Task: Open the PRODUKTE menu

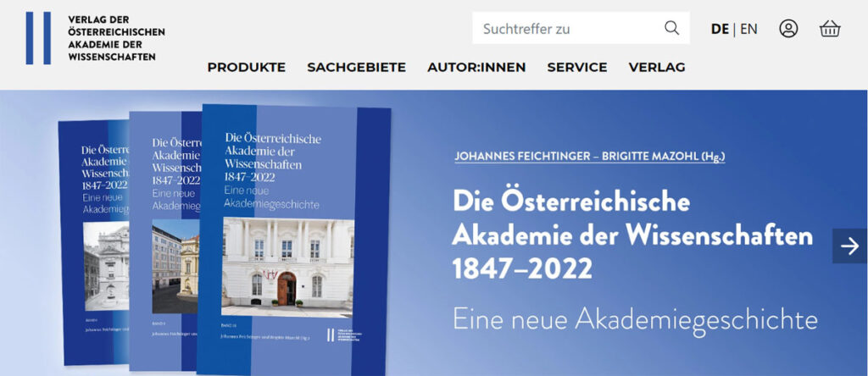Action: click(246, 68)
